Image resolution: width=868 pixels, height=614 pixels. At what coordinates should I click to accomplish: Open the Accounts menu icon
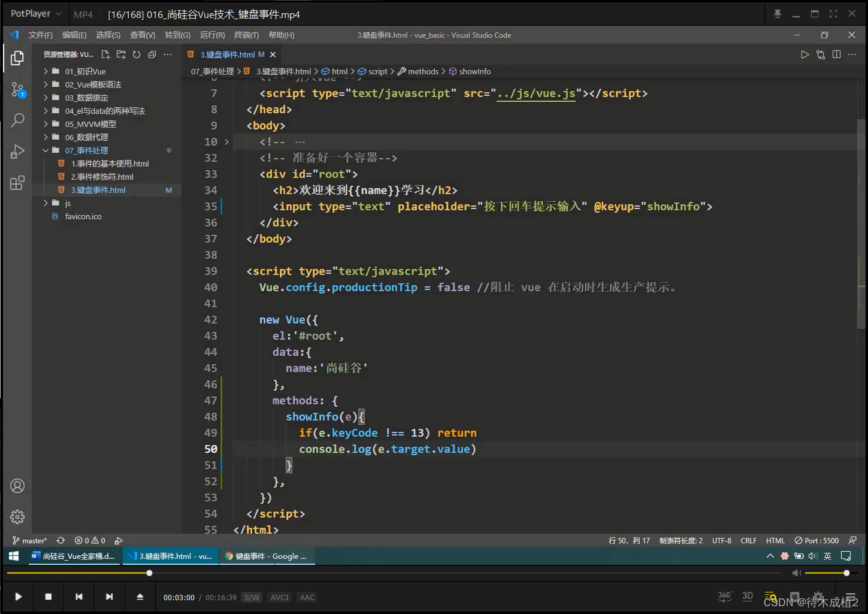pos(17,486)
